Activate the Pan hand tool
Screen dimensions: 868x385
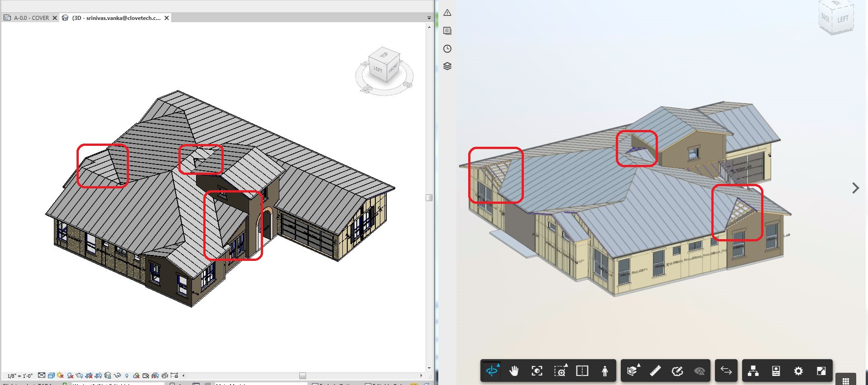pos(514,371)
